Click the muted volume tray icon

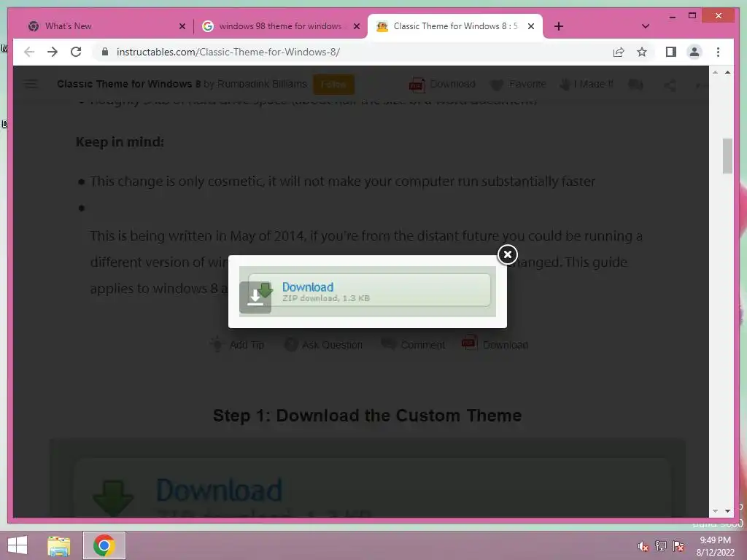(x=643, y=546)
